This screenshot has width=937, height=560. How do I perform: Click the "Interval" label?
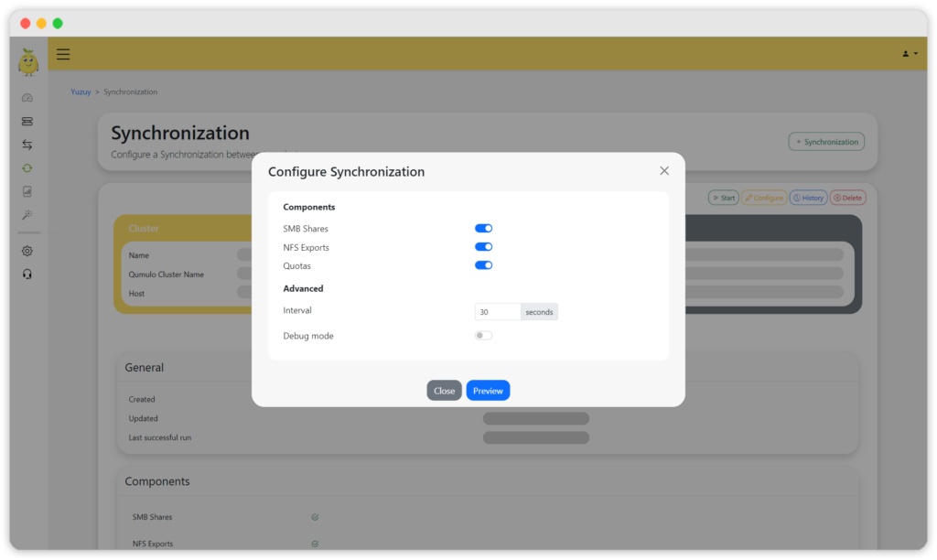pyautogui.click(x=297, y=311)
